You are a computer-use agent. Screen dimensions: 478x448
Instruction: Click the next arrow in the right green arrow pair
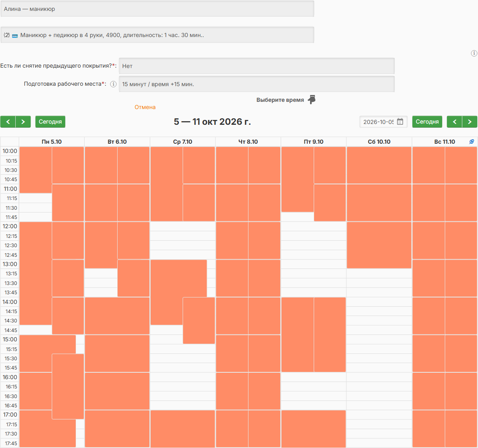pyautogui.click(x=470, y=122)
